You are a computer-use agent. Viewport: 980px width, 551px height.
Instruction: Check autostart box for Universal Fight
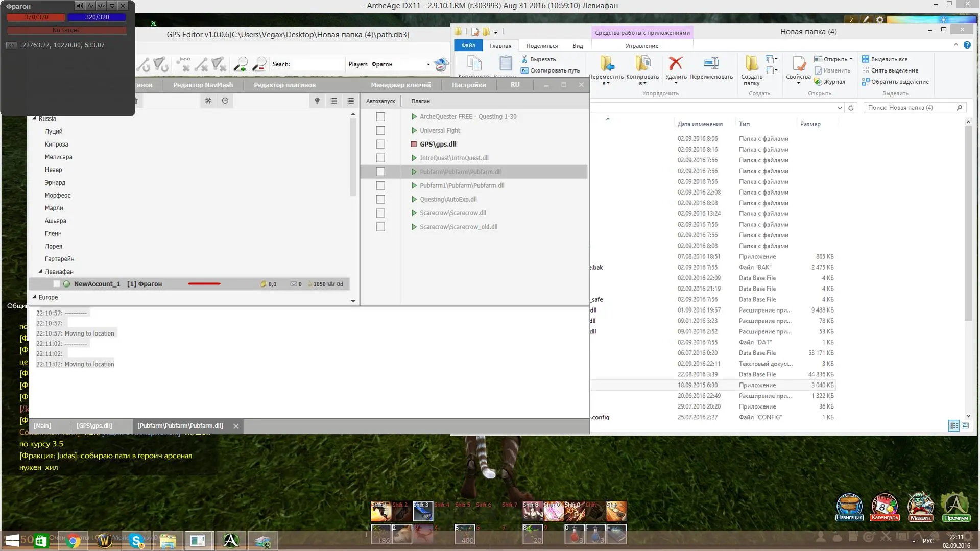[x=380, y=130]
